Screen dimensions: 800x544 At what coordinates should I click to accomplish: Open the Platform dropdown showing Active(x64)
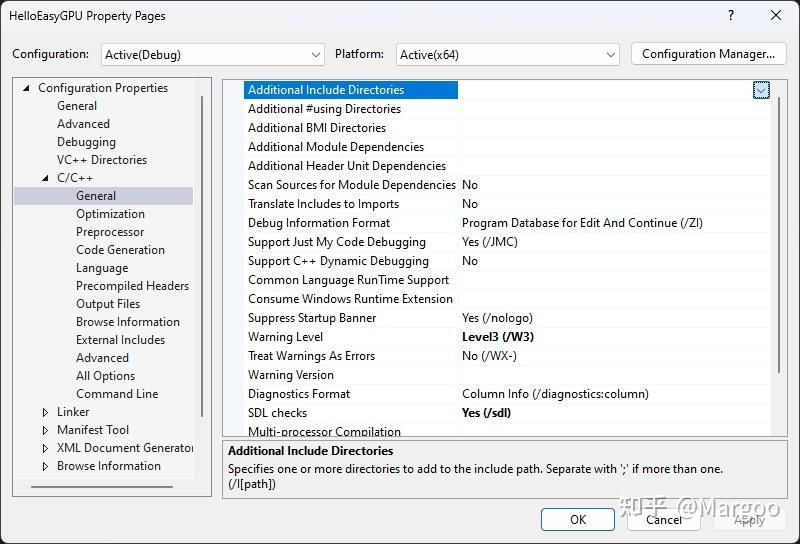point(508,55)
